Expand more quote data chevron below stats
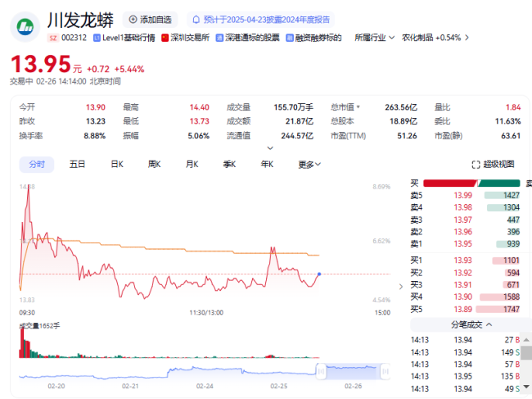532x399 pixels. coord(270,148)
